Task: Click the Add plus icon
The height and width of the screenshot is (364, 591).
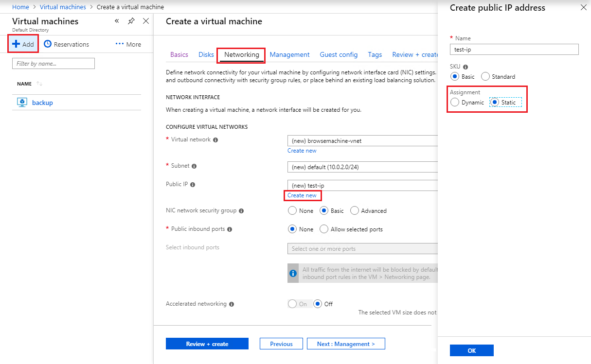Action: click(16, 44)
